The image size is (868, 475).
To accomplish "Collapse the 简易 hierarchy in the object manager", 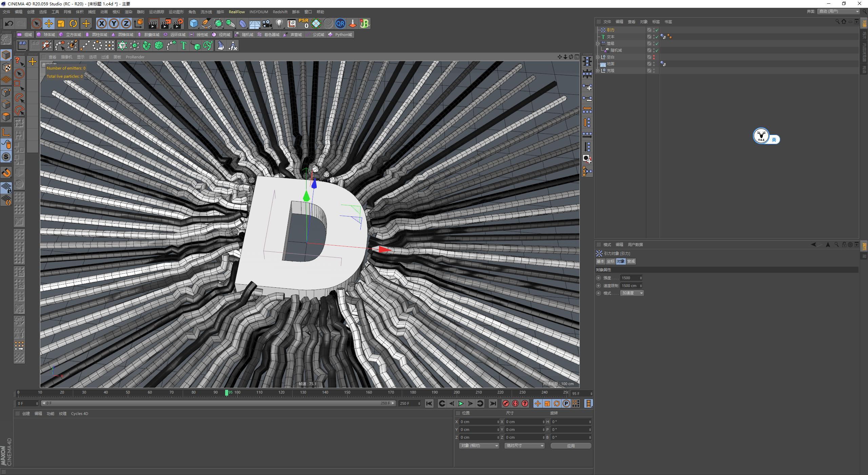I will (x=598, y=43).
